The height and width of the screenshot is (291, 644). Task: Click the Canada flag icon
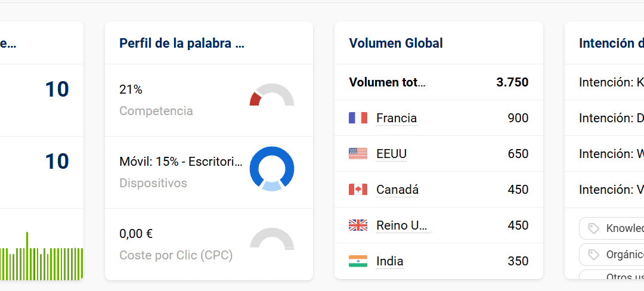358,190
